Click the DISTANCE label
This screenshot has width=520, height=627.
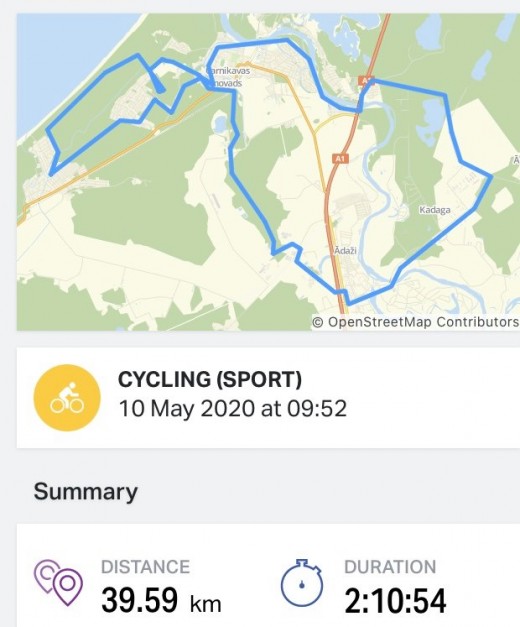[x=145, y=567]
